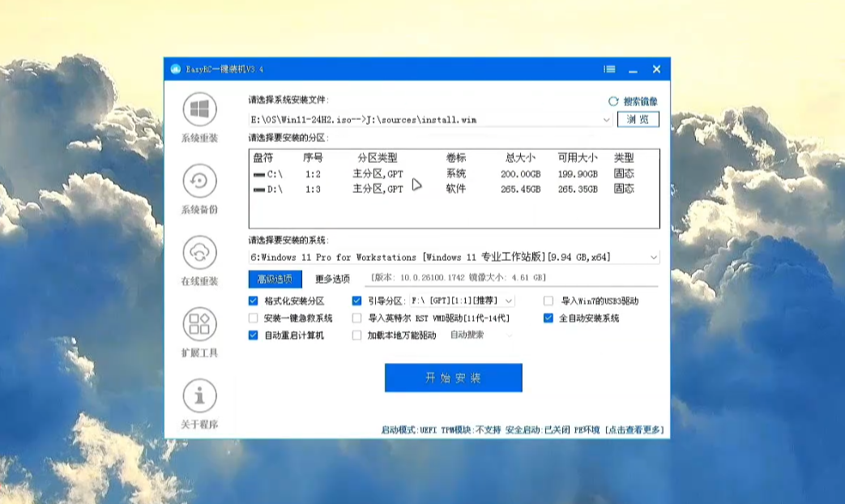Toggle 全自动安装系统 checkbox
Viewport: 845px width, 504px height.
coord(548,318)
